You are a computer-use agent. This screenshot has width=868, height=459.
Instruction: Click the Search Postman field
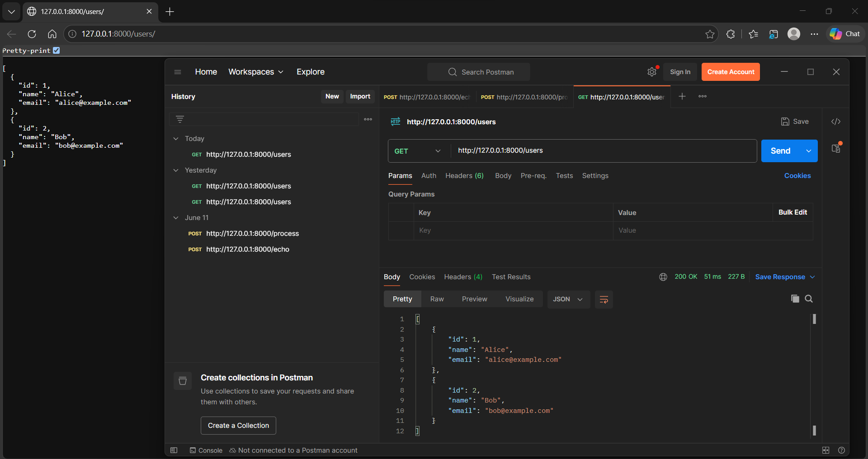(479, 72)
